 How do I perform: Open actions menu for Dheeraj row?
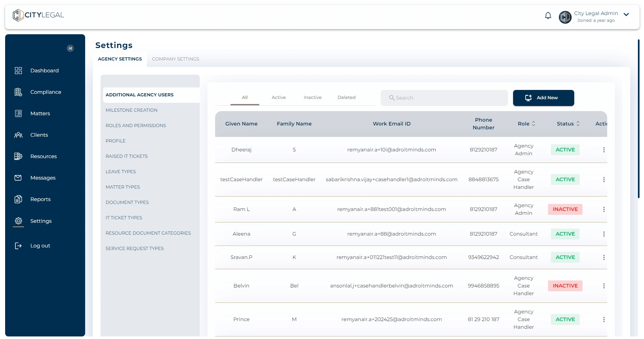point(604,150)
